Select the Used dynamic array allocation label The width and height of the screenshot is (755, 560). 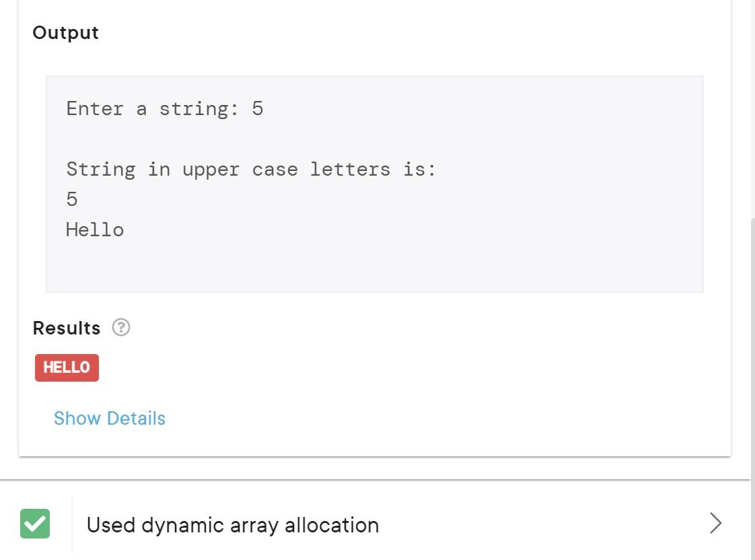[233, 525]
